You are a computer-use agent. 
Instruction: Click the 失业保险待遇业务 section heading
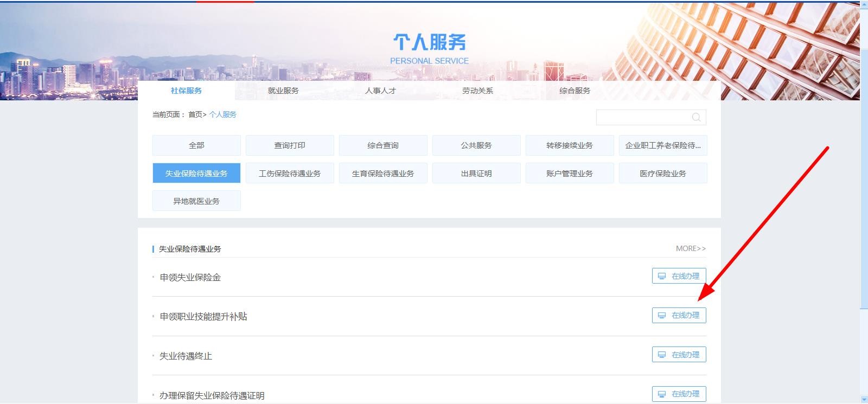(x=190, y=249)
